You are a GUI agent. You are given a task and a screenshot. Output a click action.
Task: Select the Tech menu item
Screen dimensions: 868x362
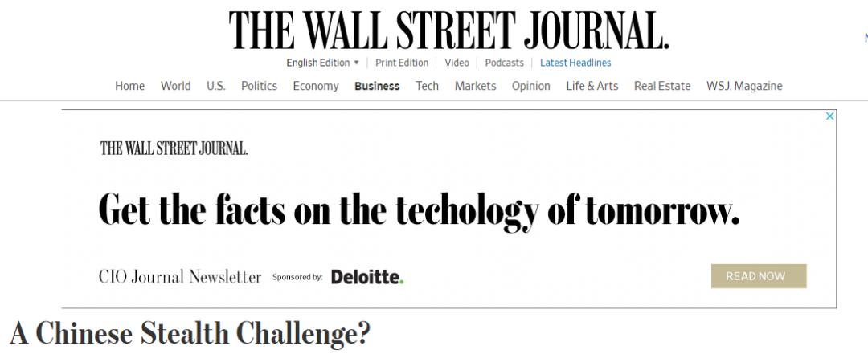[x=427, y=86]
